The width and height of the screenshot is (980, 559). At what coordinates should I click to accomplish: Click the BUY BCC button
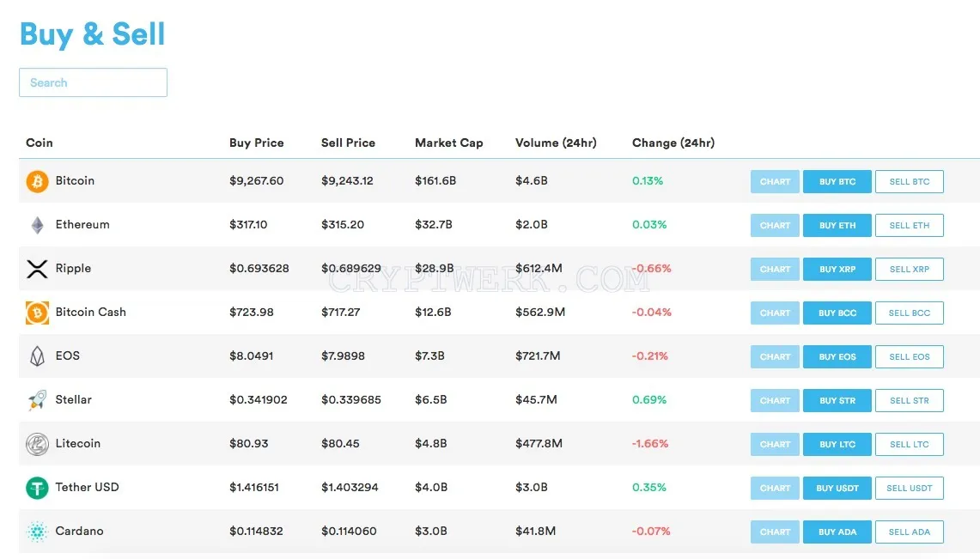pyautogui.click(x=837, y=313)
